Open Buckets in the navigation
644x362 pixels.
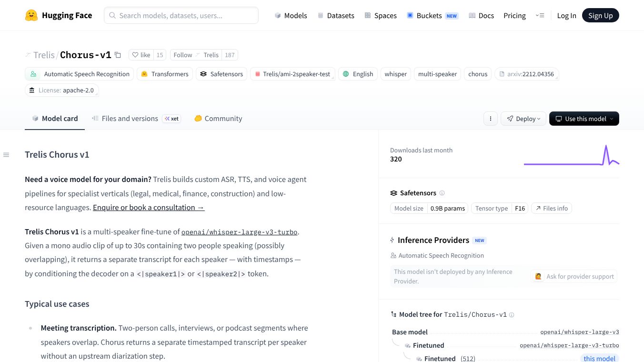(432, 15)
